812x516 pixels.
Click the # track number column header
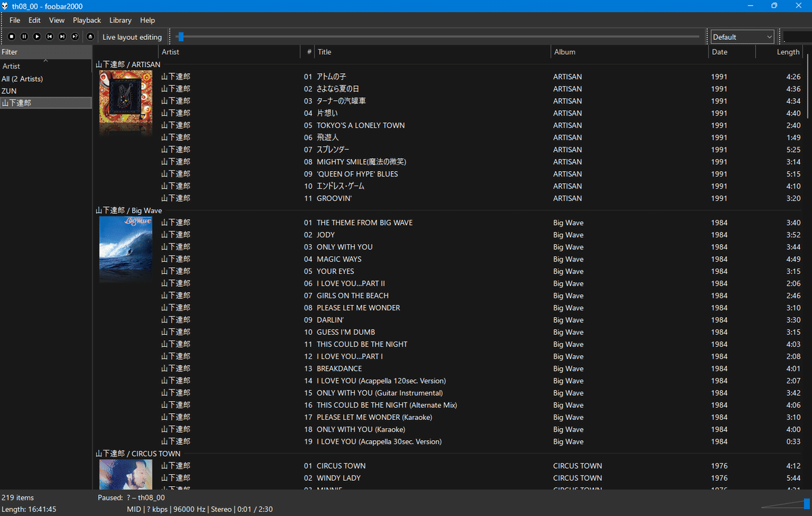(x=308, y=52)
